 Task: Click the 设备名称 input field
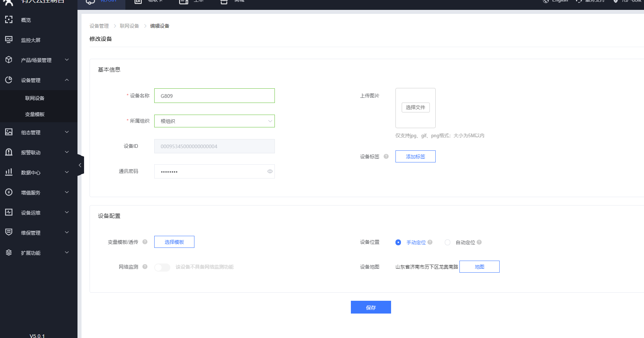pos(214,96)
